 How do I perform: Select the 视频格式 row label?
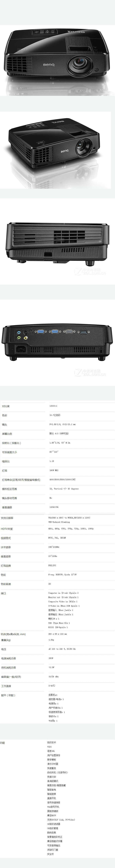(x=6, y=538)
